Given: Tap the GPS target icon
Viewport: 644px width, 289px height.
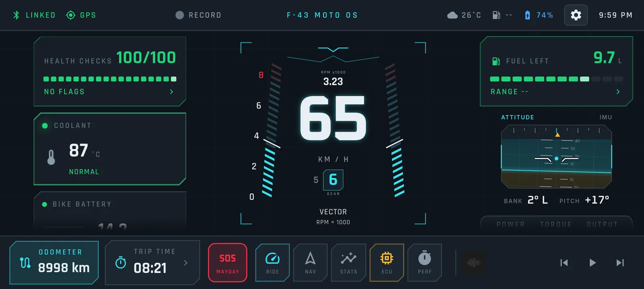Looking at the screenshot, I should pyautogui.click(x=71, y=15).
